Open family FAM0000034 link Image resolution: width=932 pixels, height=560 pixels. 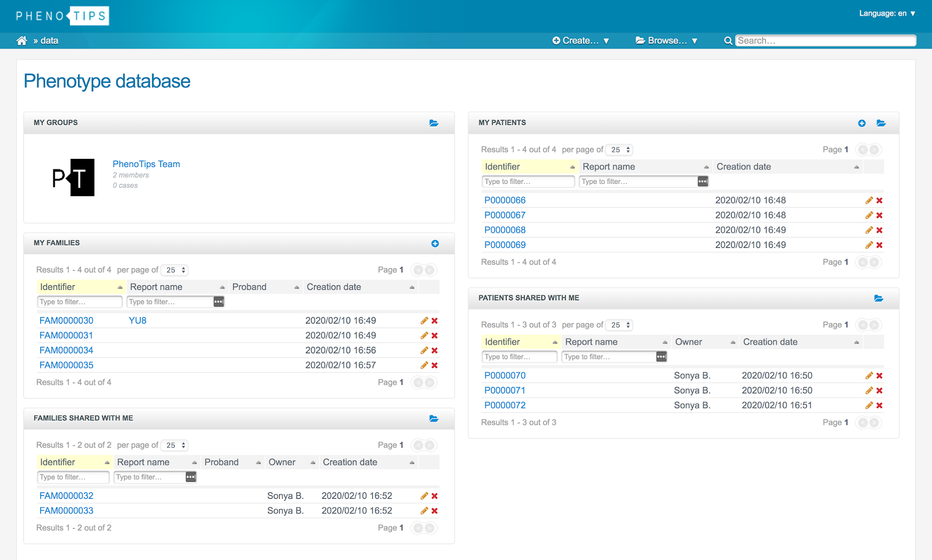(x=66, y=350)
